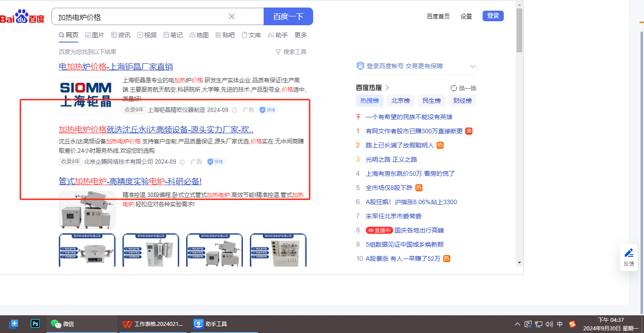Open 微信 WeChat in the taskbar
The width and height of the screenshot is (644, 333).
(x=62, y=324)
